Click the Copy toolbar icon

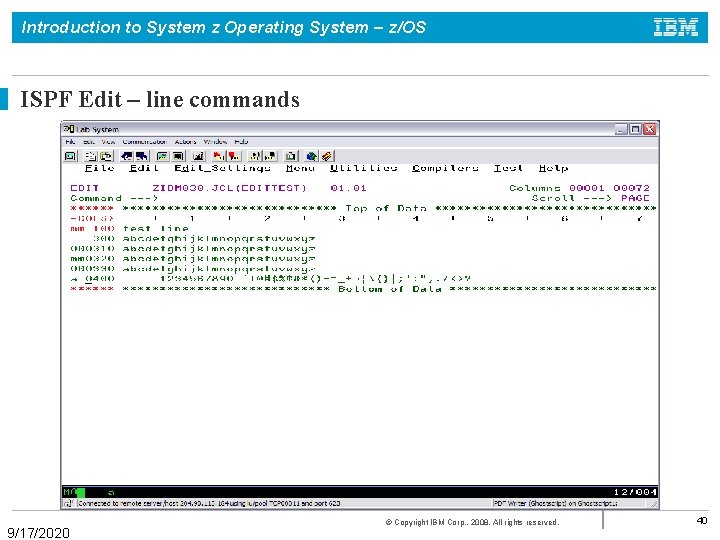coord(91,156)
